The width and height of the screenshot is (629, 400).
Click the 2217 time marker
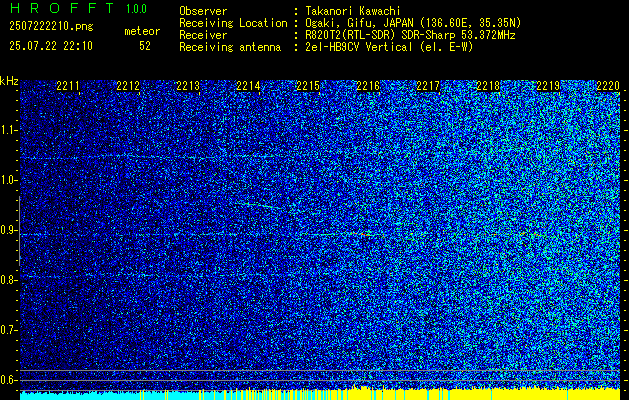tap(428, 85)
